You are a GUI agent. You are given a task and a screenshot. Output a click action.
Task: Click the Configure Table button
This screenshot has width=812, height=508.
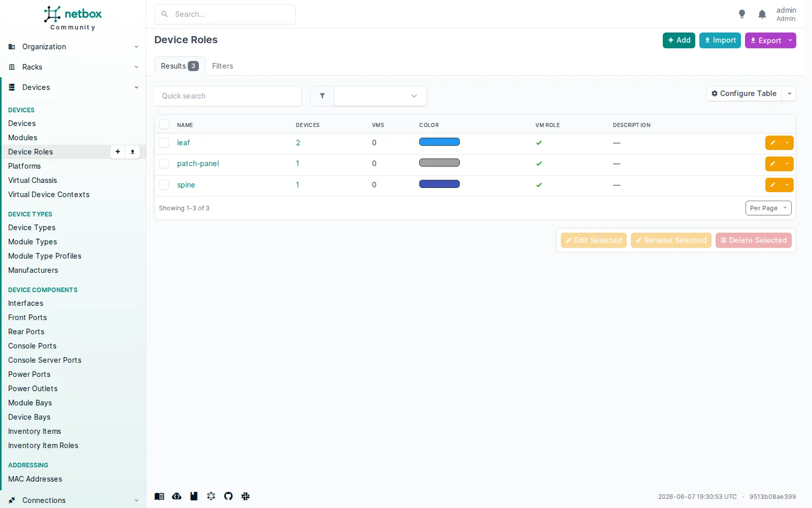coord(744,93)
